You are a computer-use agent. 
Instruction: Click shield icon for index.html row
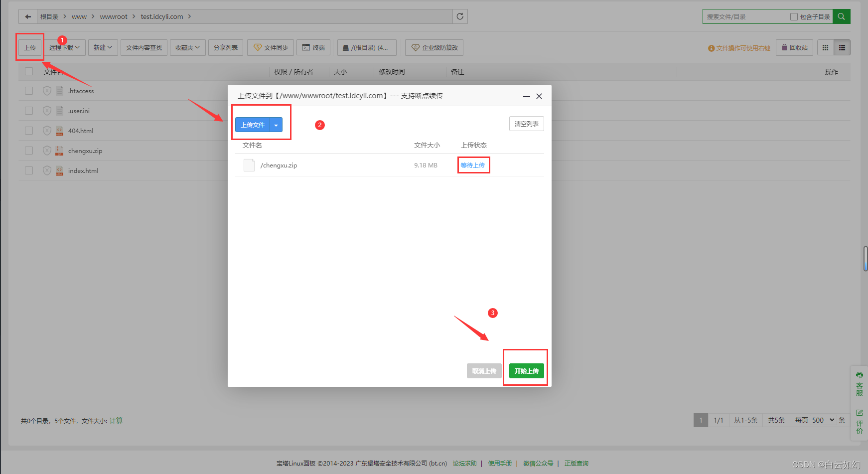[x=47, y=170]
